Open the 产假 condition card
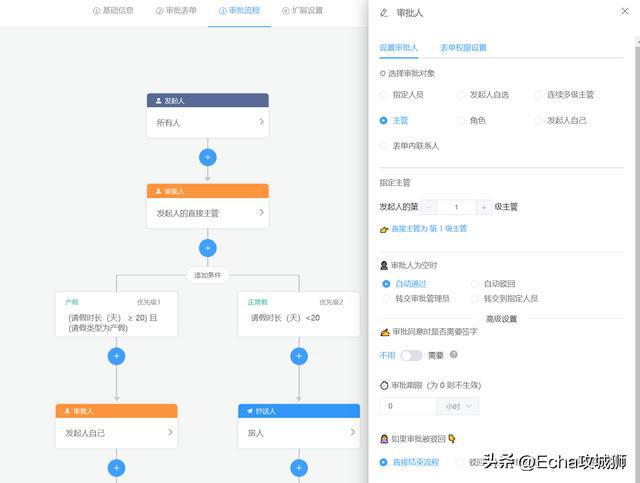 tap(116, 314)
